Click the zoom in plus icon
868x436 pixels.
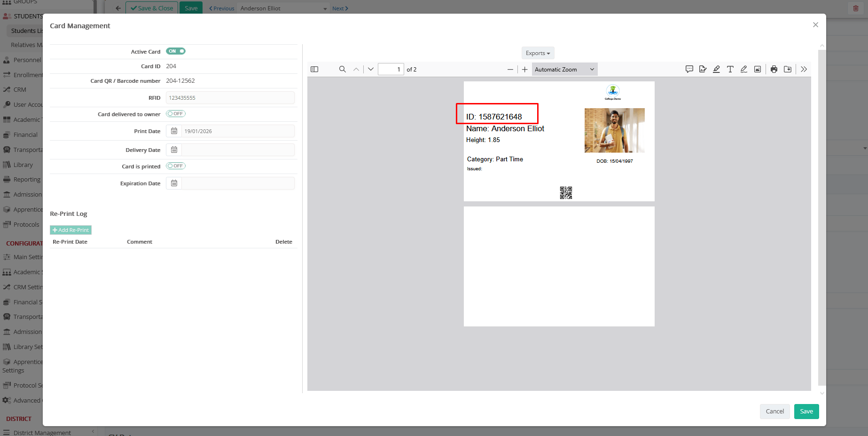524,69
